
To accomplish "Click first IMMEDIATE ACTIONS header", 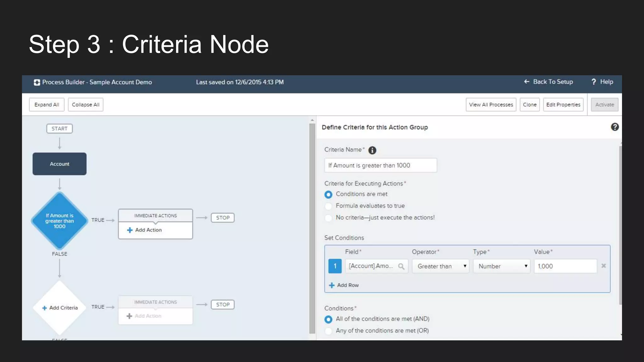I will [155, 216].
